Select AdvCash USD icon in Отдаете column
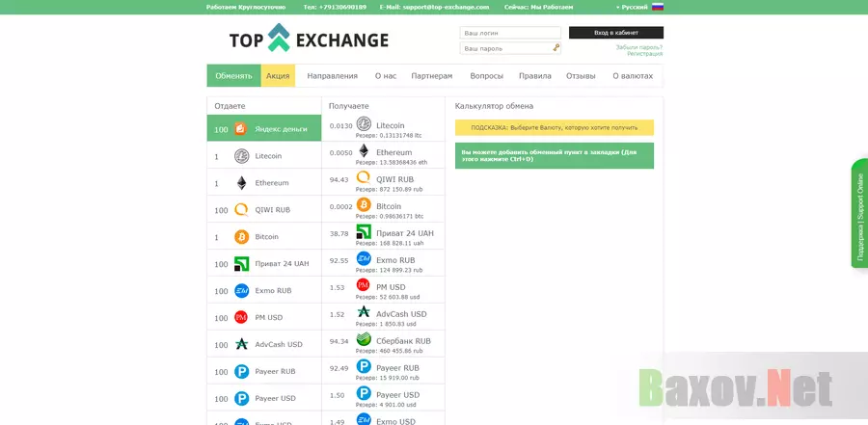This screenshot has height=425, width=868. coord(241,344)
